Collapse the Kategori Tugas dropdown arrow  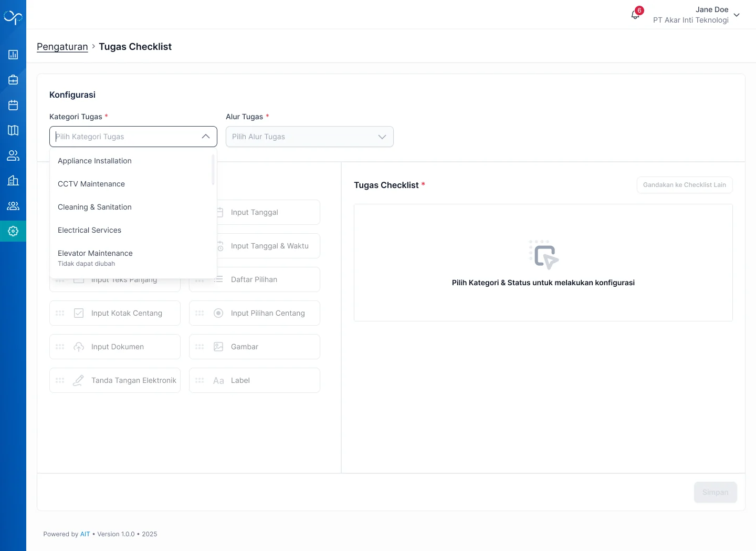(x=206, y=137)
